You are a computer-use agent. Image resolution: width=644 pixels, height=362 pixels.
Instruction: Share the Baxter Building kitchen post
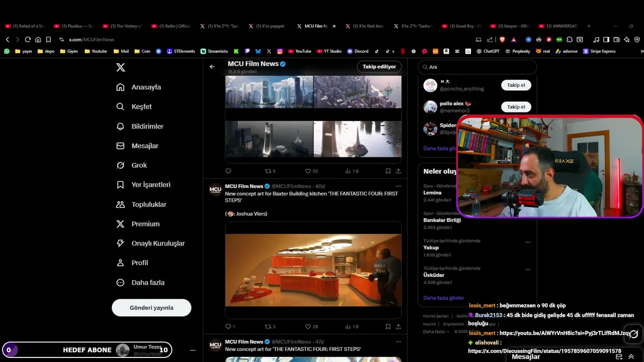tap(398, 326)
